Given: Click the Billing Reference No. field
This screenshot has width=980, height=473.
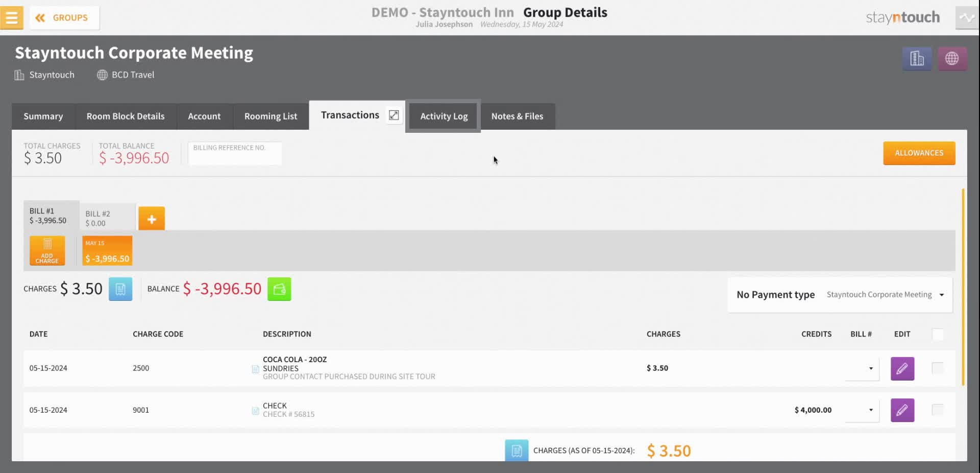Looking at the screenshot, I should 235,153.
